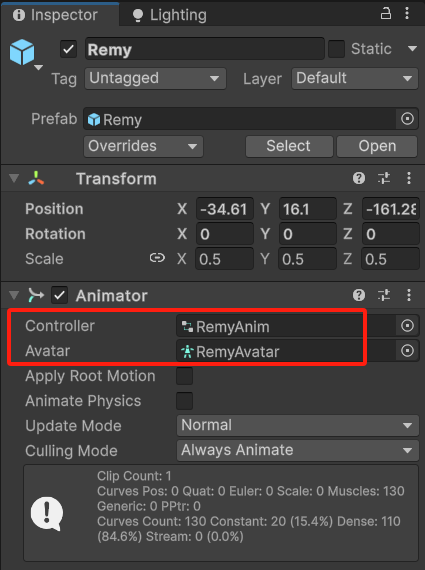Click the Scale X field 0.5
Viewport: 425px width, 570px height.
pos(225,259)
